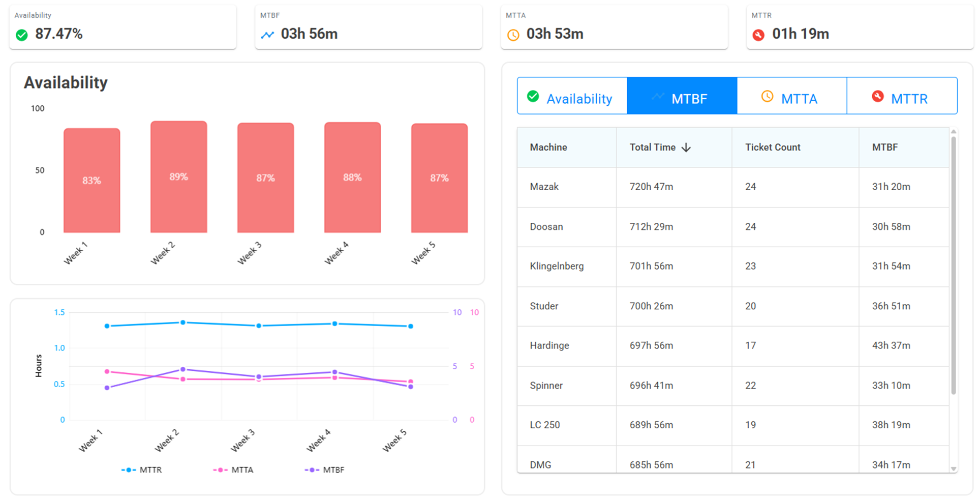Sort the table by the Ticket Count header

click(773, 148)
